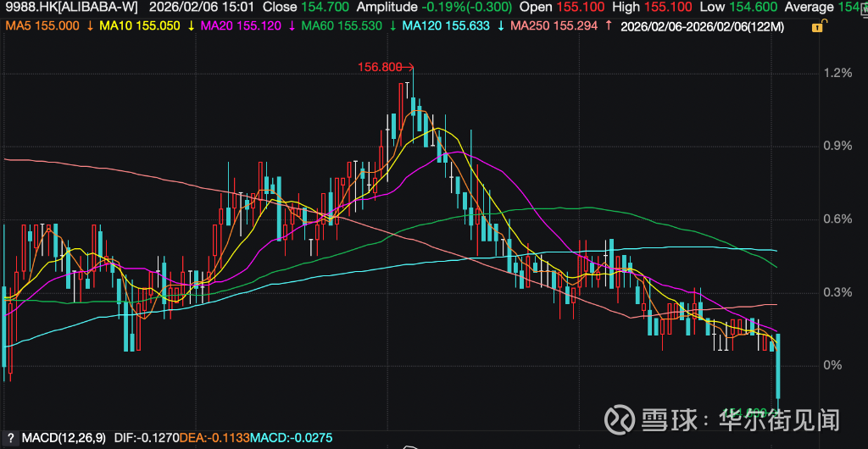Click the DIF:-0.1270 value
868x449 pixels.
click(x=147, y=438)
